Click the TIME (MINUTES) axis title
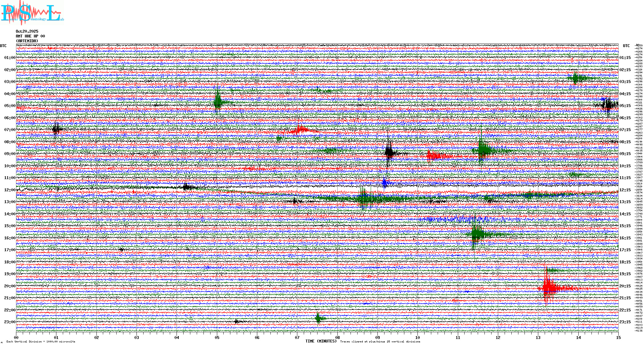Screen dimensions: 644x346 321,341
